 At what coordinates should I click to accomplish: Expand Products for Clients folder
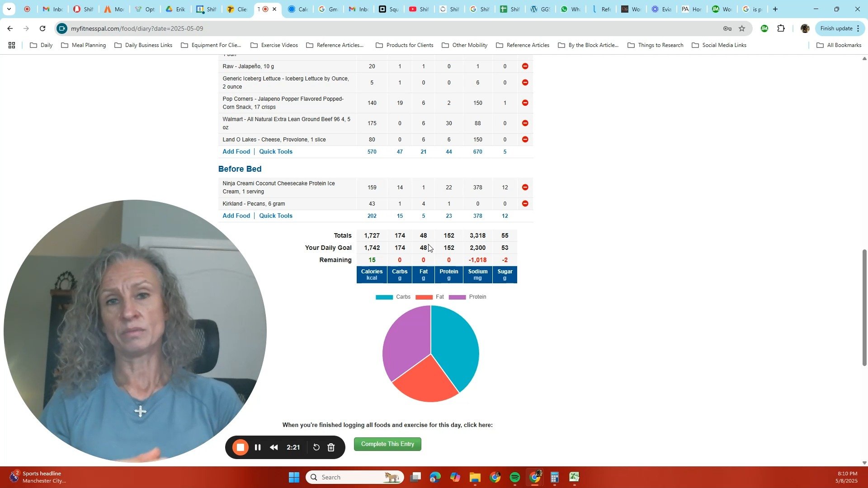[x=405, y=45]
